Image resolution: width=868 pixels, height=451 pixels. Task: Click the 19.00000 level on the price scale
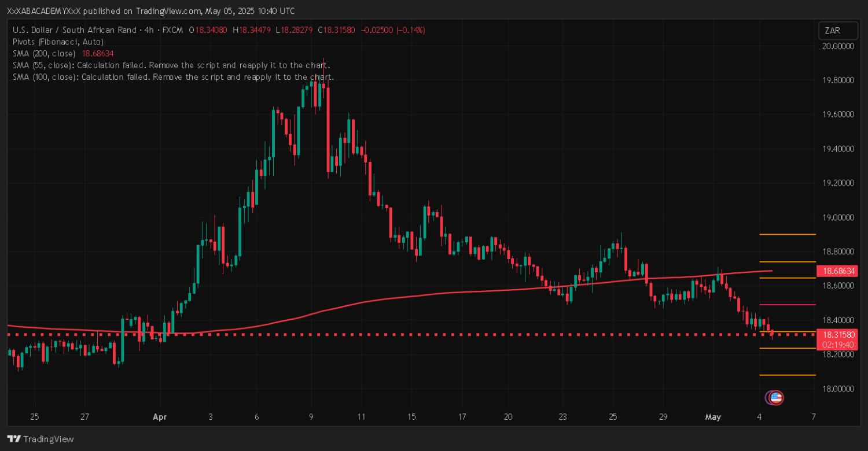pyautogui.click(x=837, y=217)
